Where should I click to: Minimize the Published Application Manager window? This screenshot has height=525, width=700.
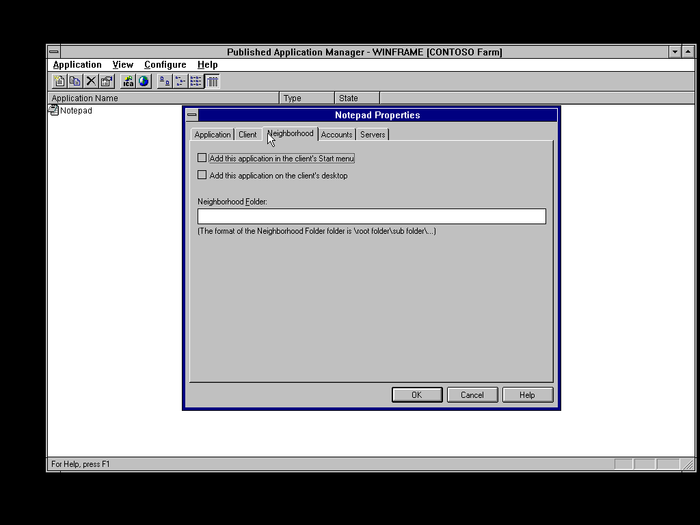pos(675,52)
